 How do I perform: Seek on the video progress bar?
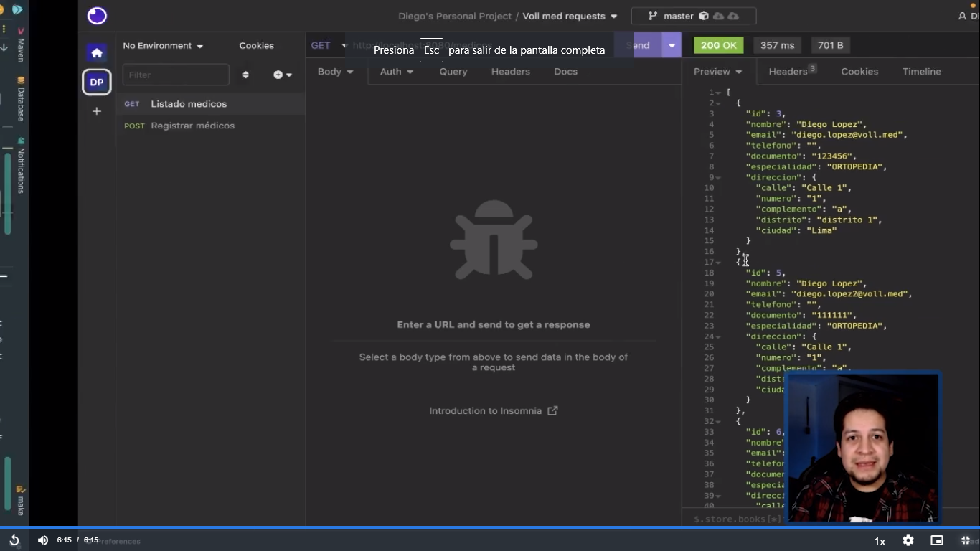[x=490, y=527]
